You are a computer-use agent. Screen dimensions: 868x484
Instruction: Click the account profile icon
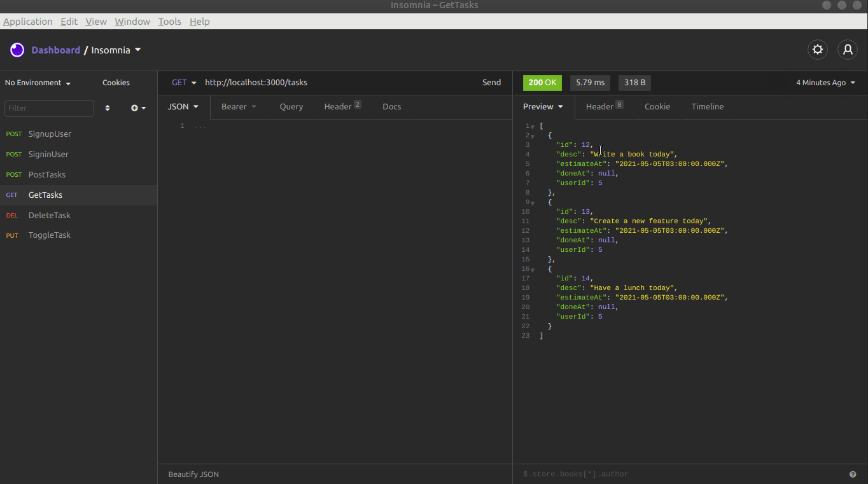coord(847,49)
